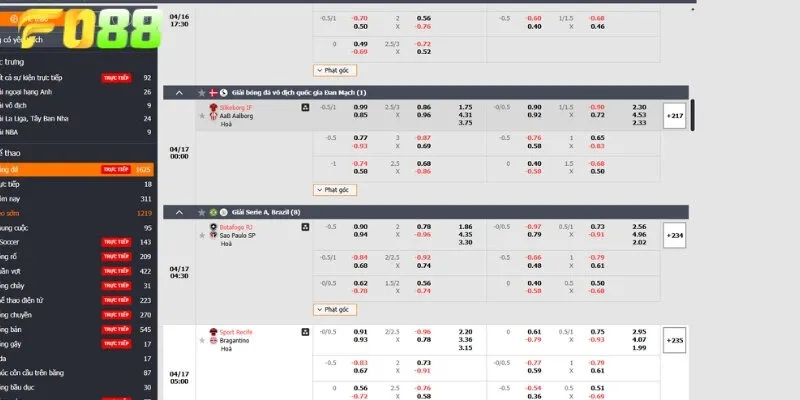Select Botafogo first-half draw odds 2.02
The image size is (800, 400).
[x=639, y=242]
